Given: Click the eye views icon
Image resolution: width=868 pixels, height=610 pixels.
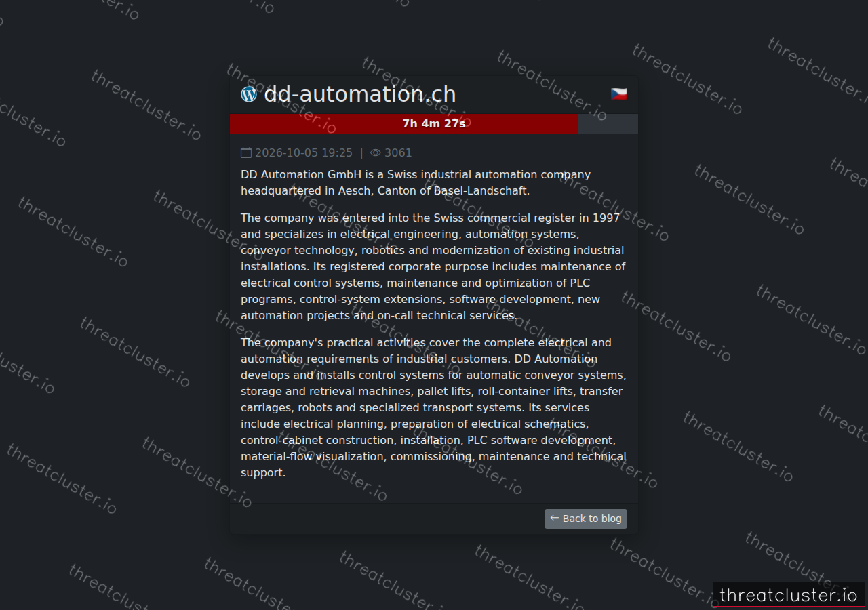Looking at the screenshot, I should pos(376,153).
